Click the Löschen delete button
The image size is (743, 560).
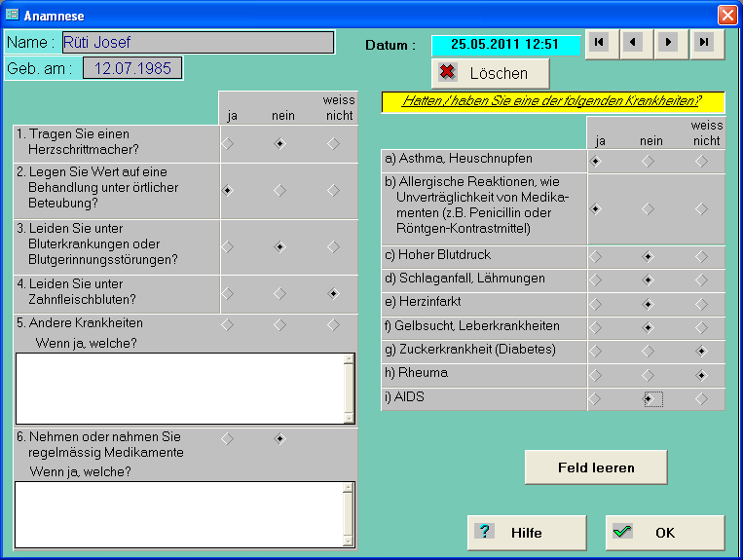click(x=490, y=73)
